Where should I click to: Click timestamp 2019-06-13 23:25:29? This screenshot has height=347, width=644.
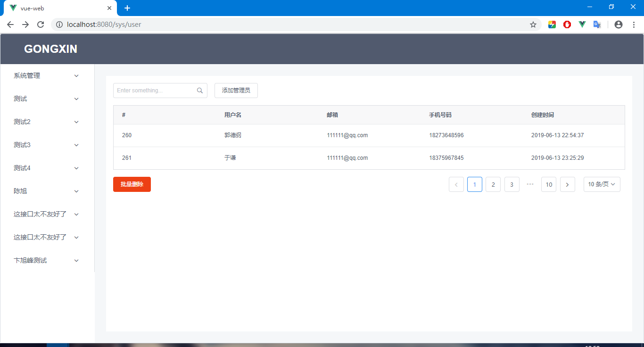click(558, 158)
